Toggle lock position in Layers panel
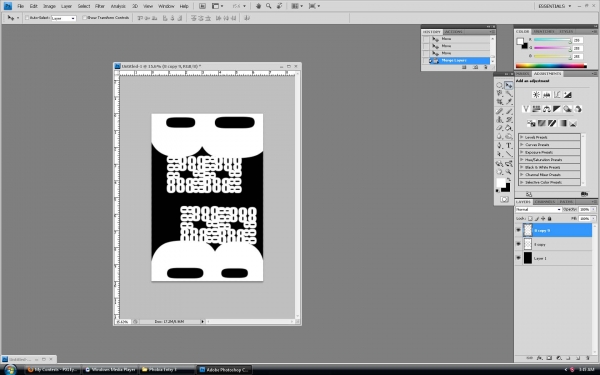Image resolution: width=600 pixels, height=375 pixels. [543, 218]
